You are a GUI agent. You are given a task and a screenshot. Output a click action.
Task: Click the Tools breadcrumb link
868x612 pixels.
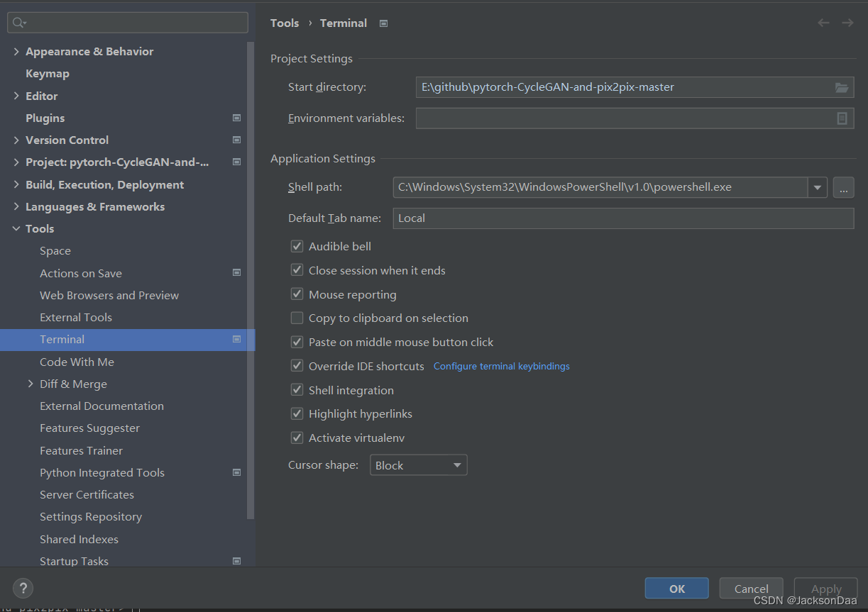click(285, 23)
